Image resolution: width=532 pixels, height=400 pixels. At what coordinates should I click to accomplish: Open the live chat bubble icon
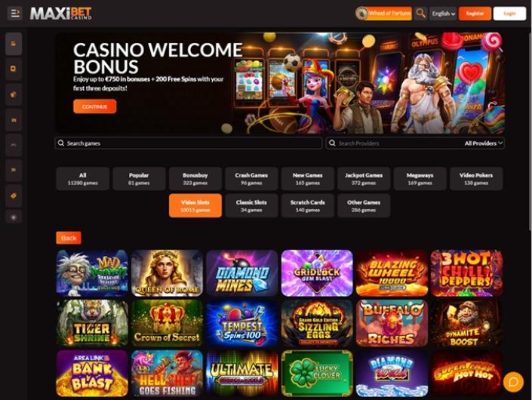coord(514,382)
